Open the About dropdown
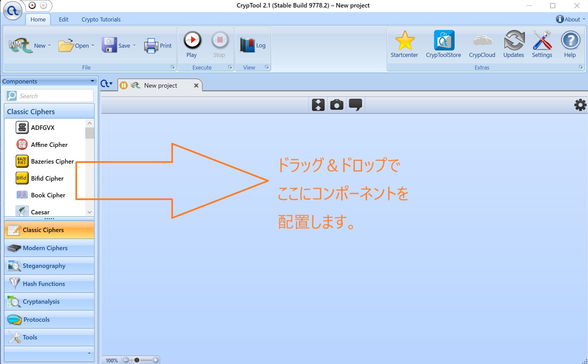 [570, 19]
